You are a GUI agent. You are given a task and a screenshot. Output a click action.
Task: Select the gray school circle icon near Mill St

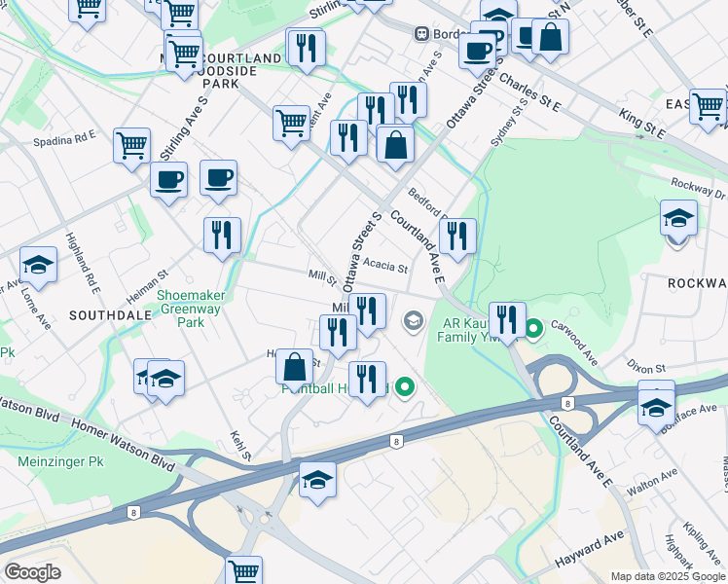click(x=414, y=320)
